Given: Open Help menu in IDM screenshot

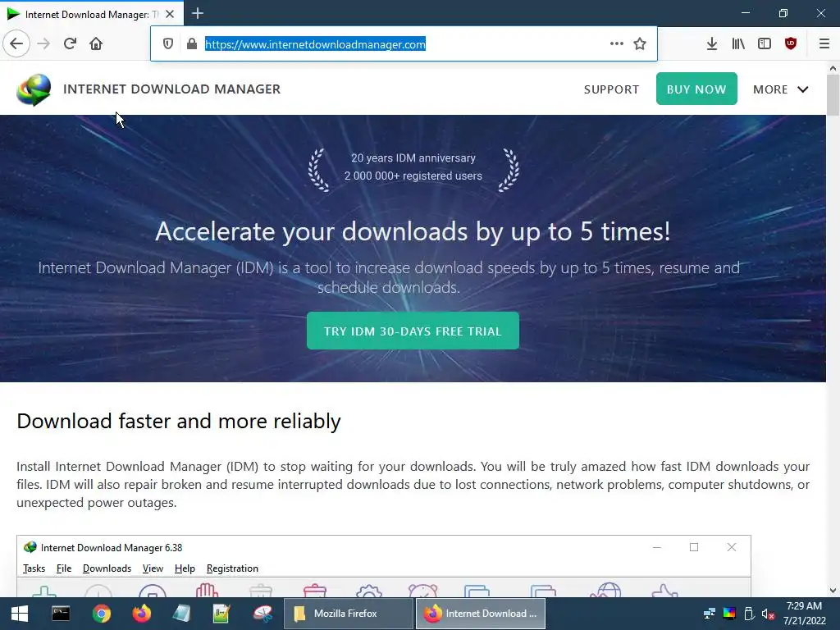Looking at the screenshot, I should click(185, 568).
